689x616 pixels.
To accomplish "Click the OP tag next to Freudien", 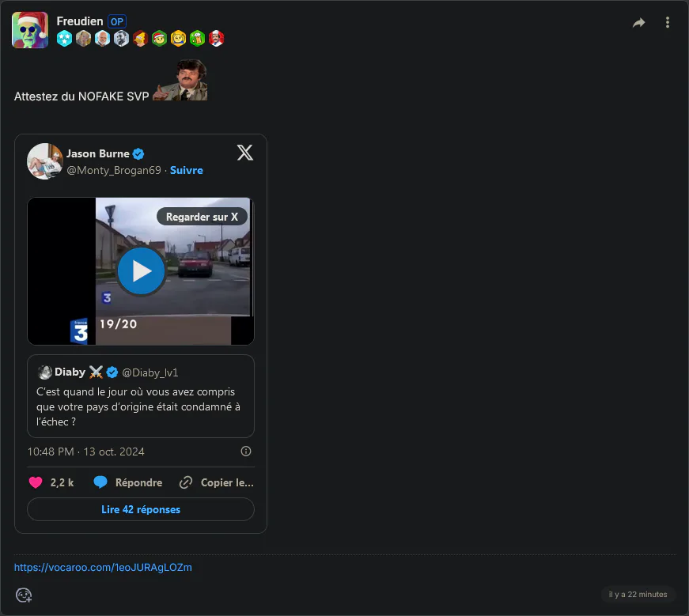I will pyautogui.click(x=117, y=21).
